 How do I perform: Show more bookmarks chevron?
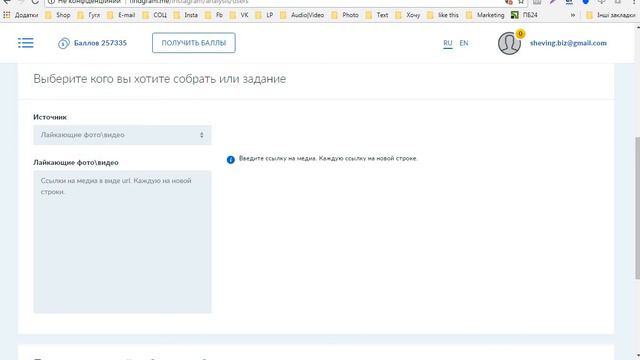click(x=573, y=15)
